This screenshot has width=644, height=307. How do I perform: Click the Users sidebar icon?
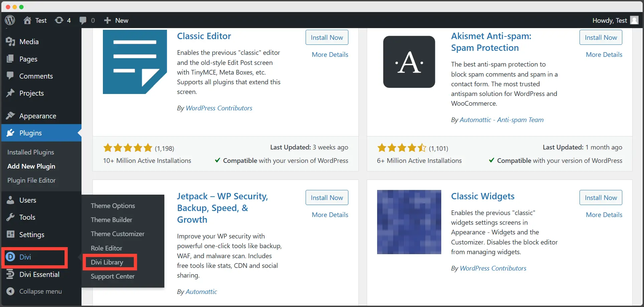pos(11,200)
